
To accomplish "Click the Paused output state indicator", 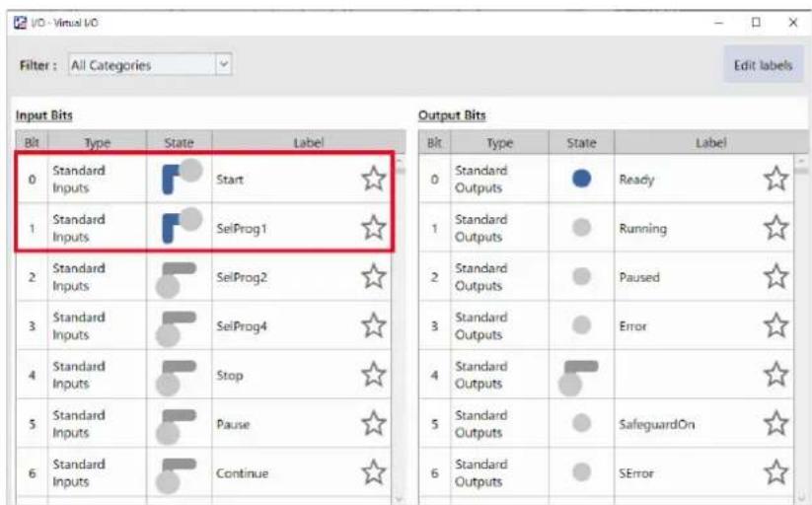I will point(581,276).
